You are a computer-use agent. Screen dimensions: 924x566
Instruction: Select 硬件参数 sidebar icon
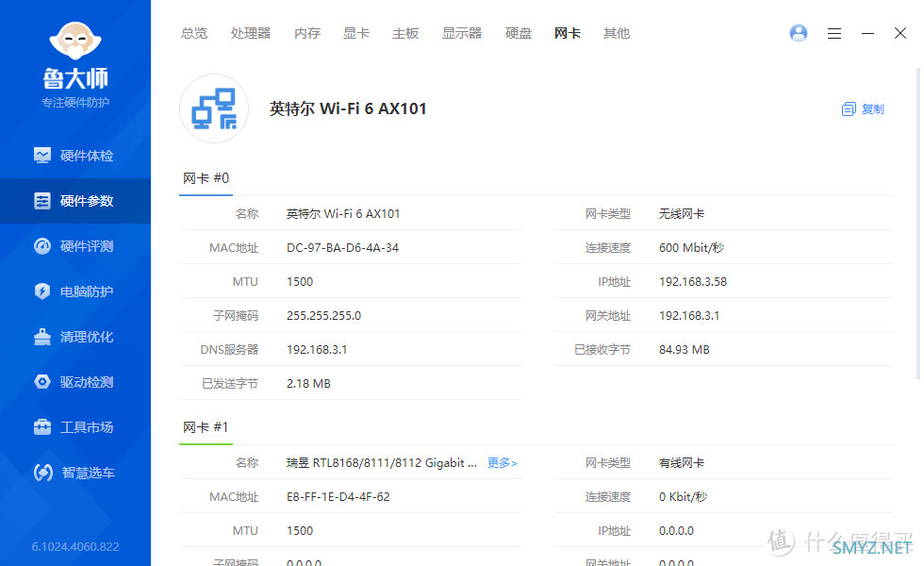coord(42,201)
